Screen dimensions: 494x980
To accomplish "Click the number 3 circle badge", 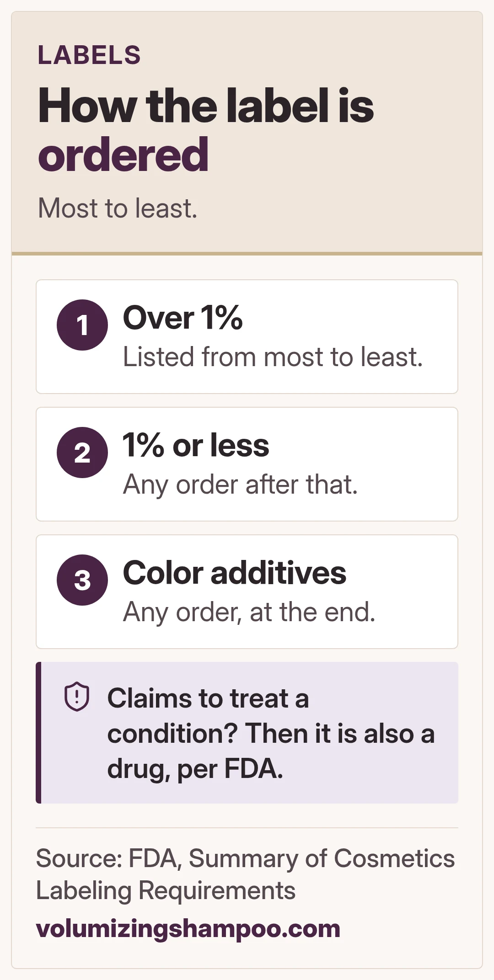I will pyautogui.click(x=82, y=580).
